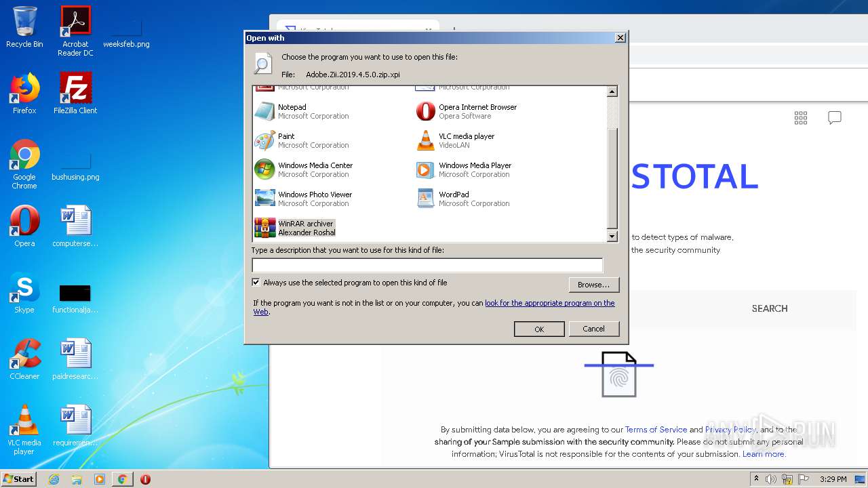The image size is (868, 488).
Task: Open VLC media player desktop shortcut
Action: pyautogui.click(x=24, y=430)
